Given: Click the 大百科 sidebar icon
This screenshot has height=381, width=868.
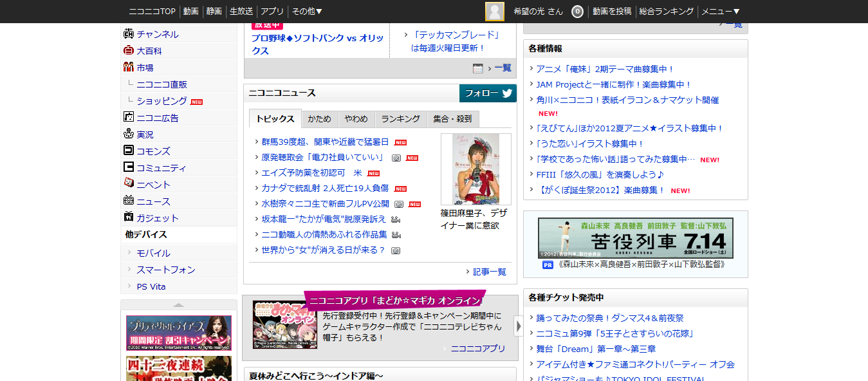Looking at the screenshot, I should tap(129, 51).
